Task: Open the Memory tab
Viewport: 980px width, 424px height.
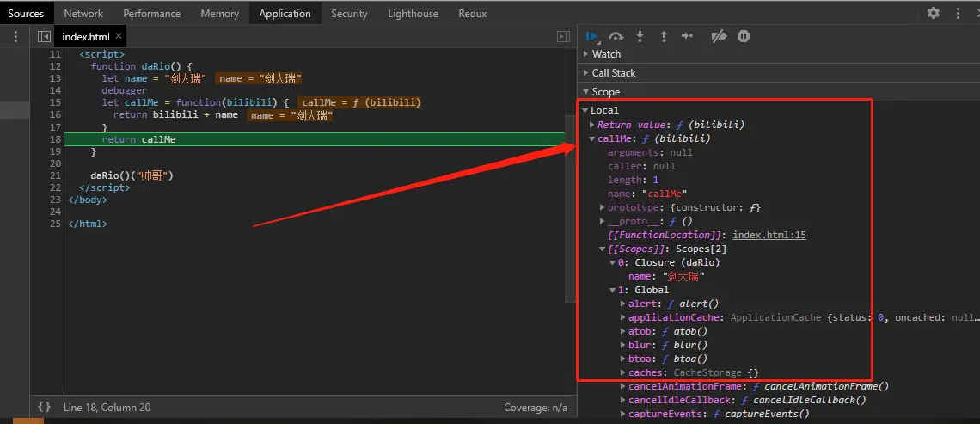Action: [220, 13]
